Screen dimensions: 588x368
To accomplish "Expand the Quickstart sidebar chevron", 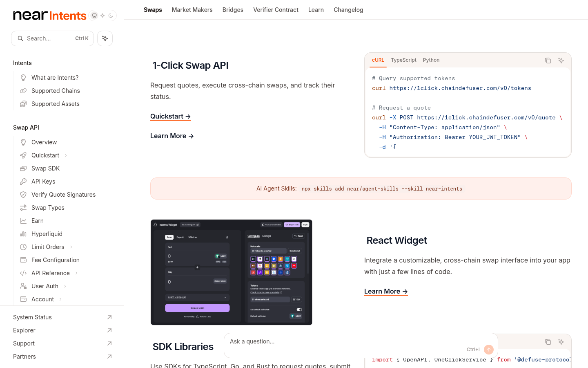I will (66, 155).
